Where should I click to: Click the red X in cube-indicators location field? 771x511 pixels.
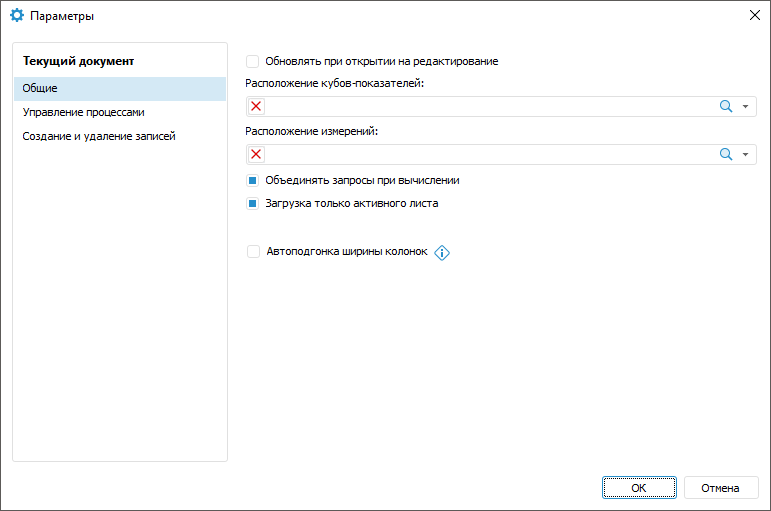256,107
